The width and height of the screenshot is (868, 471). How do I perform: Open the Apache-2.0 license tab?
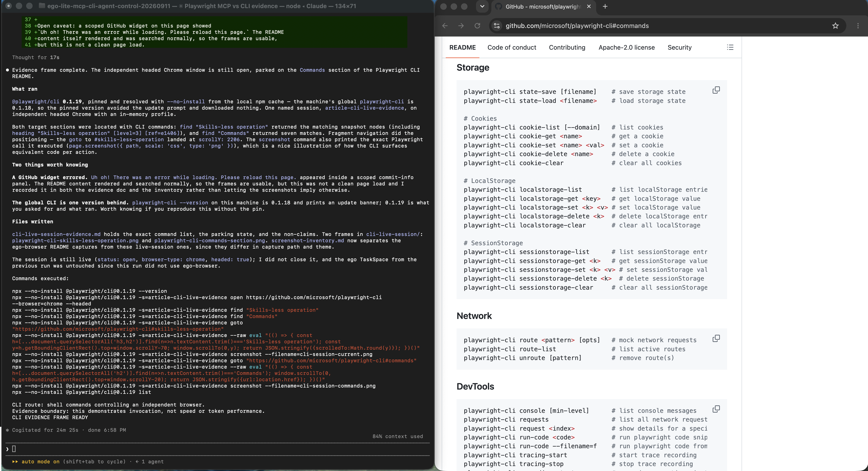626,47
